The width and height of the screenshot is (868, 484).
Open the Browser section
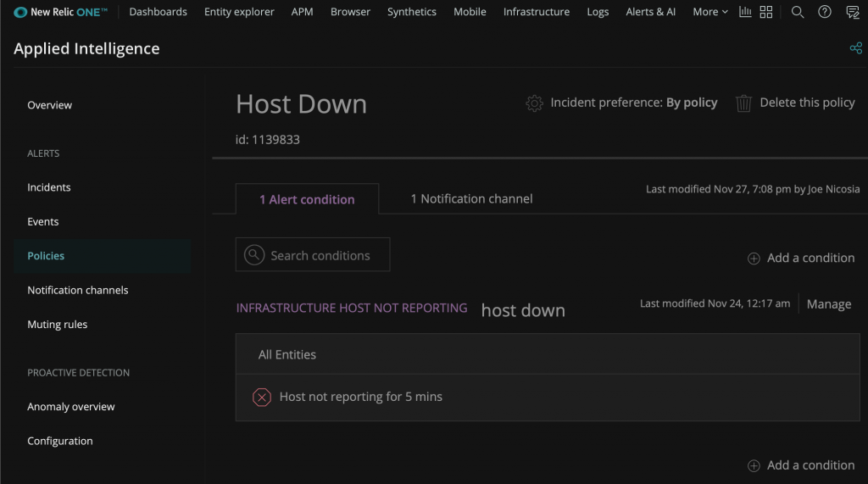pyautogui.click(x=350, y=12)
